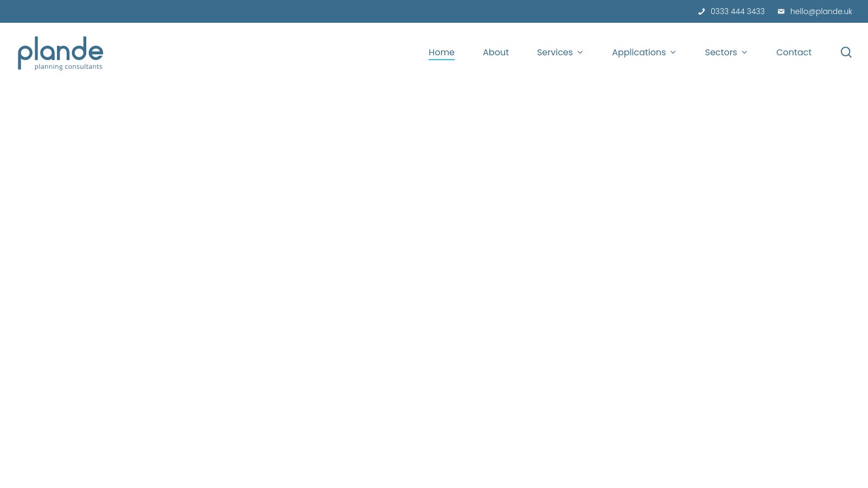Open the Sectors navigation menu
Viewport: 868px width, 488px height.
coord(721,52)
